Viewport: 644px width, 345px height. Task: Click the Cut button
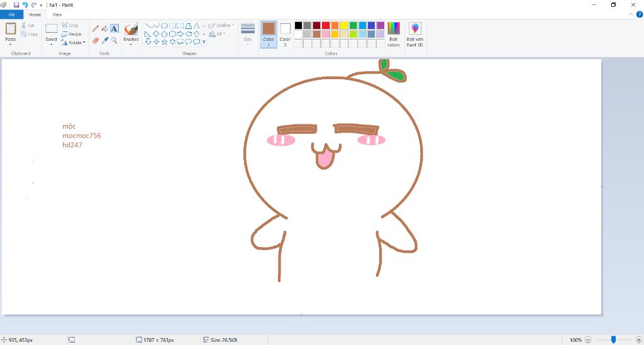tap(28, 25)
